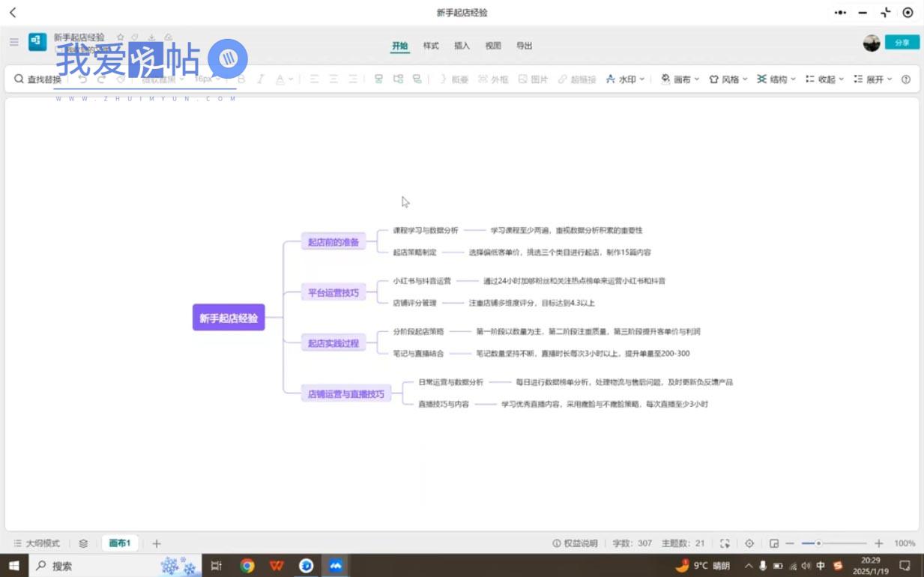Click the 100% zoom level value

tap(905, 543)
